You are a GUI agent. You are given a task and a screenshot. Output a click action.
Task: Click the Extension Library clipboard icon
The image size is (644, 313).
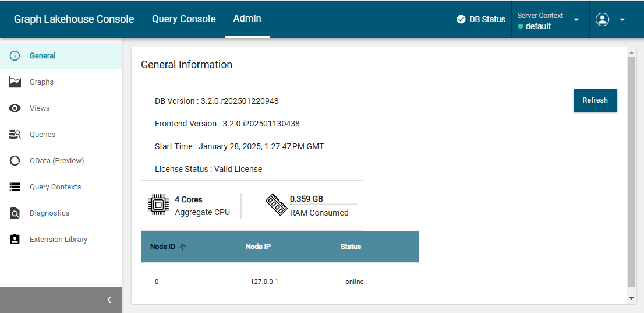pos(15,240)
